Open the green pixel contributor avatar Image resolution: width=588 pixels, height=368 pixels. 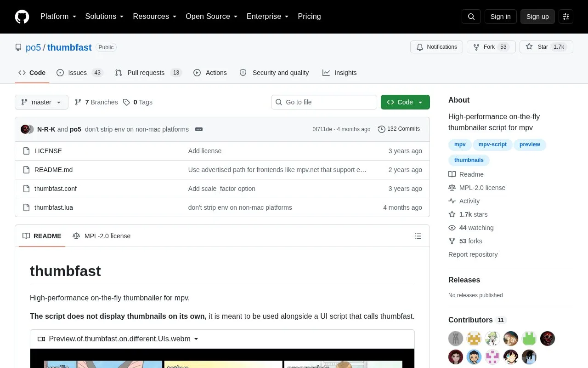[x=529, y=339]
